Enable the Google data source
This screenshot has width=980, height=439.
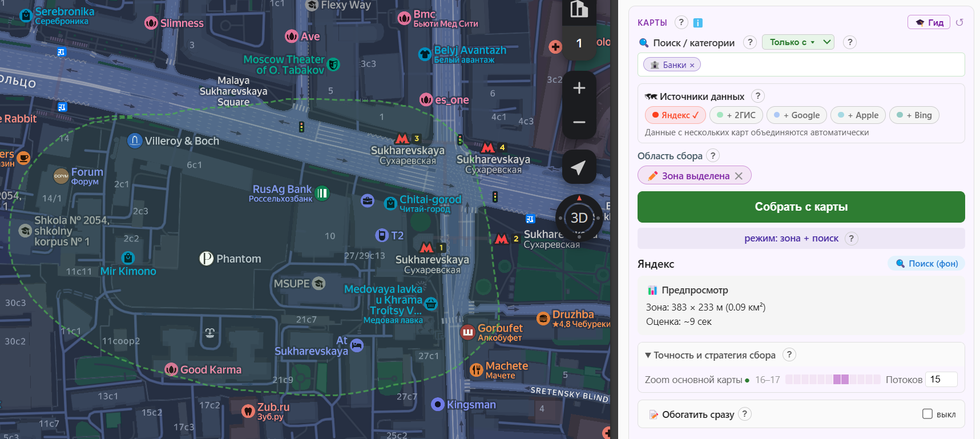pyautogui.click(x=797, y=115)
